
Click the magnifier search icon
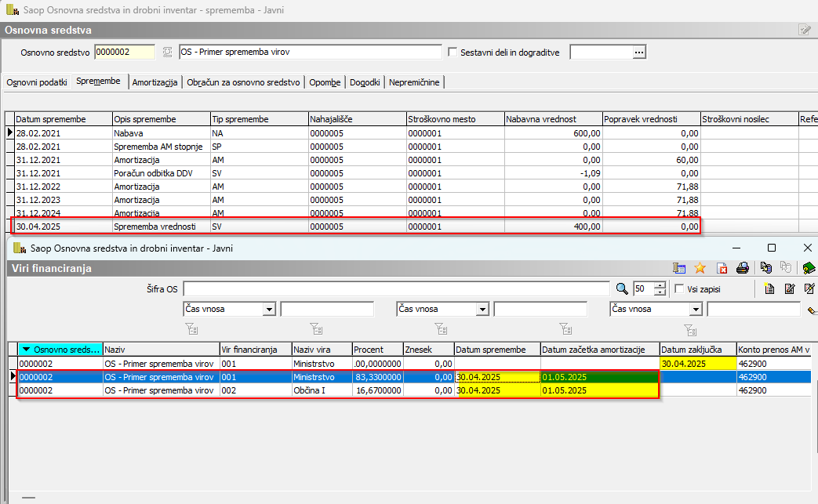pos(622,288)
